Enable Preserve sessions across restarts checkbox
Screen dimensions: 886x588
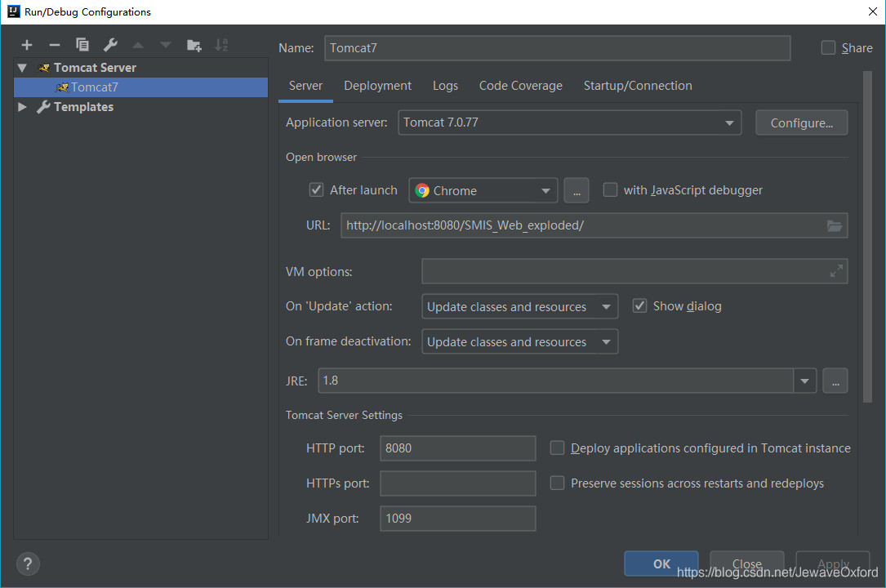click(557, 483)
